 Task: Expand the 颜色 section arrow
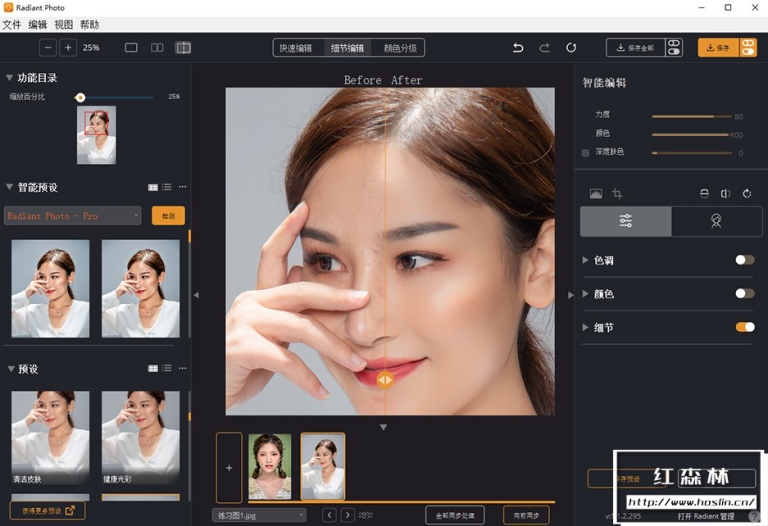tap(585, 293)
